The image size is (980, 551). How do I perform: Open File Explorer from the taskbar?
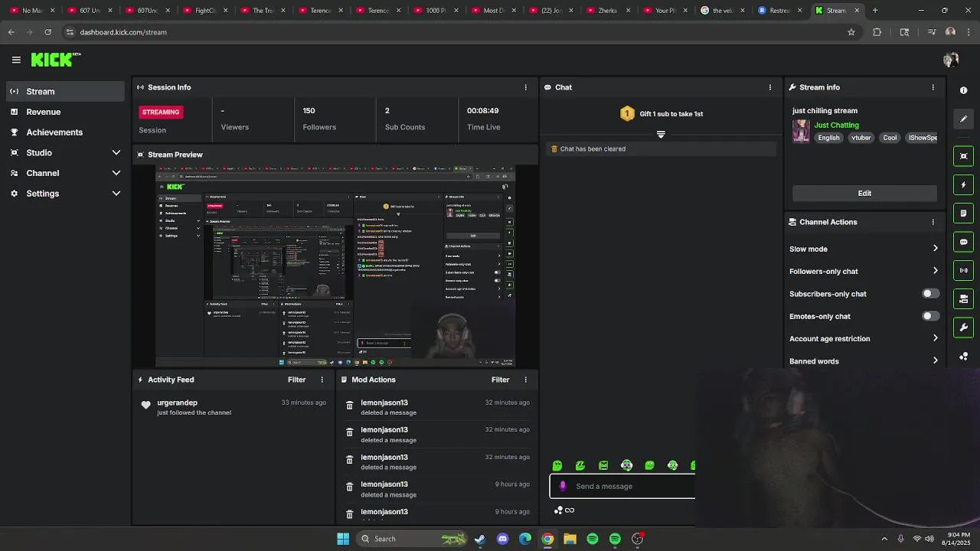[x=570, y=539]
